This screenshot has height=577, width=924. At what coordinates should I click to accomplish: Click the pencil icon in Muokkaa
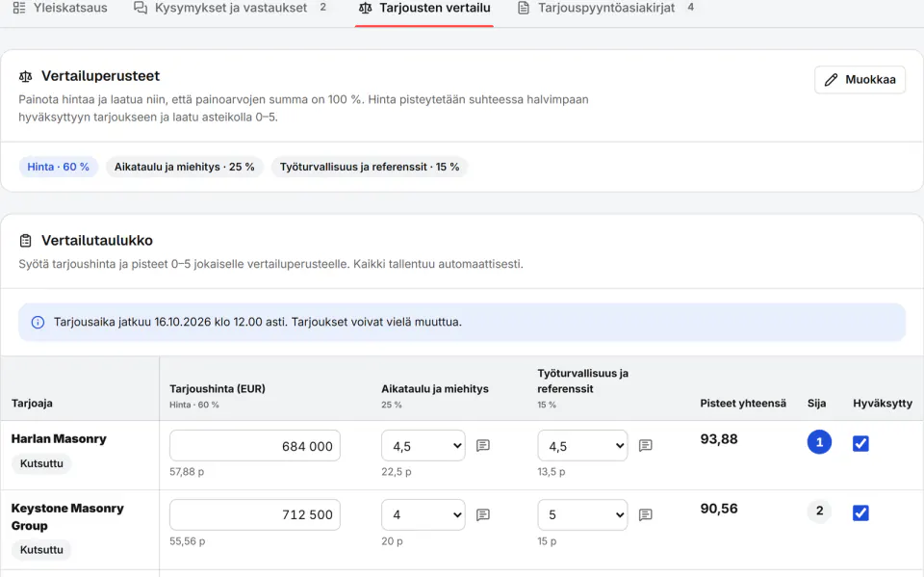(831, 80)
